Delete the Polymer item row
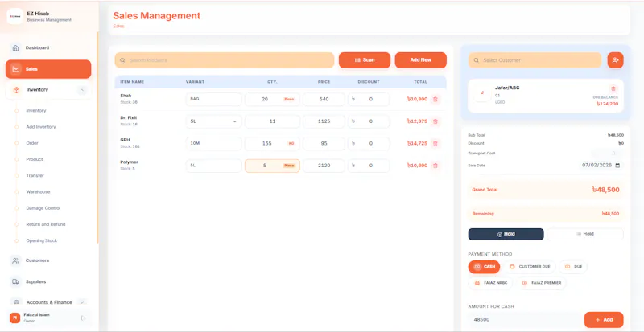 coord(436,166)
